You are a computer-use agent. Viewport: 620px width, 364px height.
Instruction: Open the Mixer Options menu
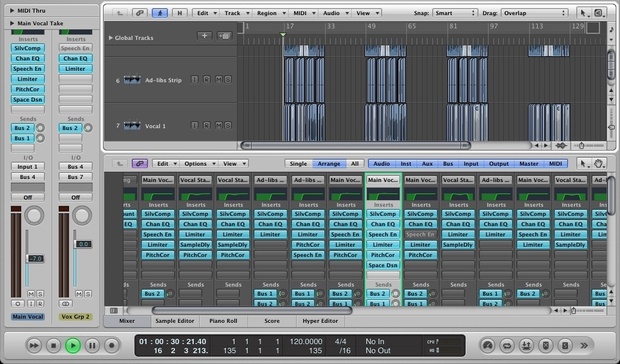(x=199, y=164)
